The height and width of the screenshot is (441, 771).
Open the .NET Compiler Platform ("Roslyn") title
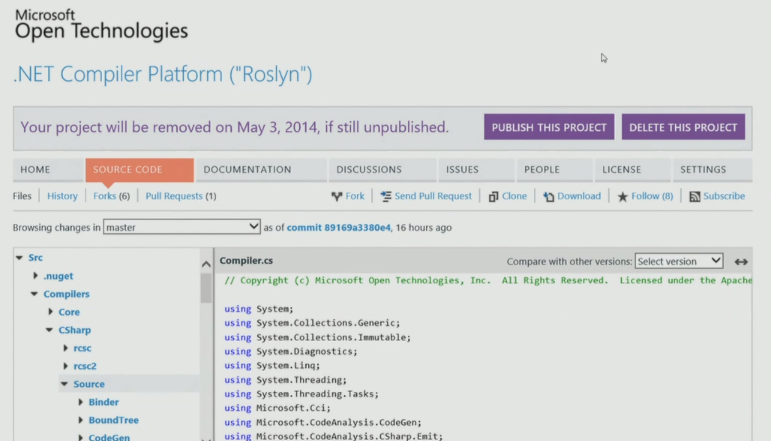(x=163, y=74)
